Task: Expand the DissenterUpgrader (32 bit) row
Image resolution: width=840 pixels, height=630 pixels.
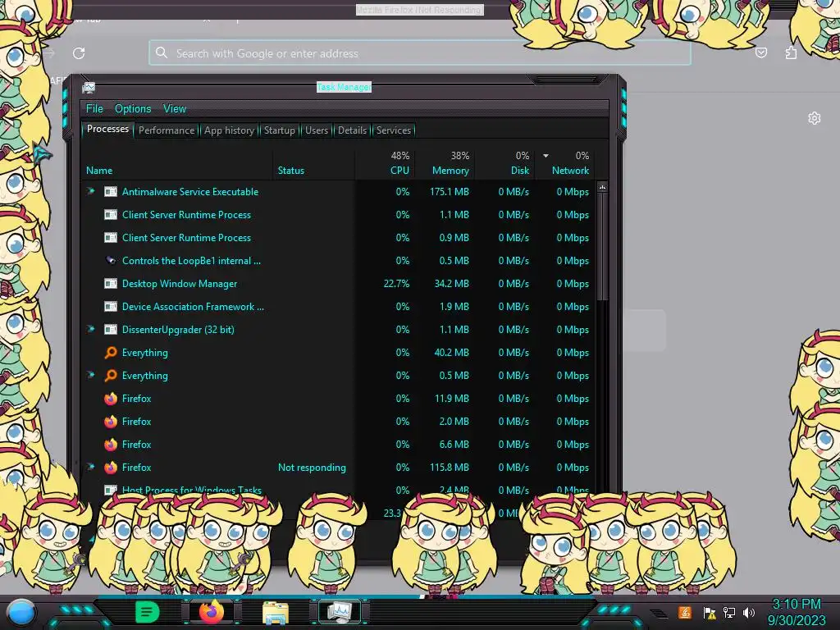Action: 90,329
